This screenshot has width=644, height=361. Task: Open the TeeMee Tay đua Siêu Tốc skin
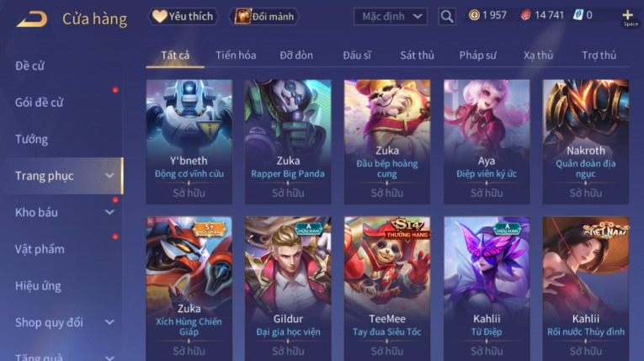(x=387, y=289)
